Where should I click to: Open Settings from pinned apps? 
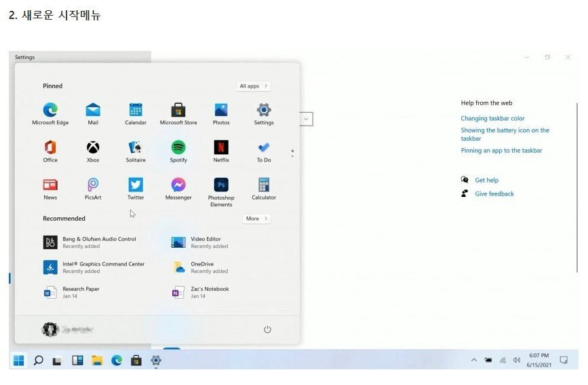(264, 114)
